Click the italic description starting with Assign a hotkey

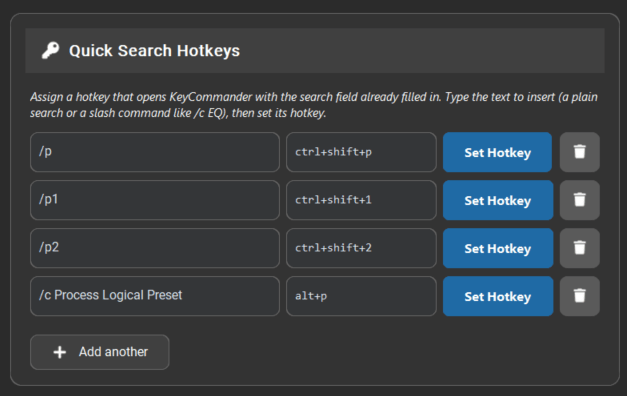[314, 105]
